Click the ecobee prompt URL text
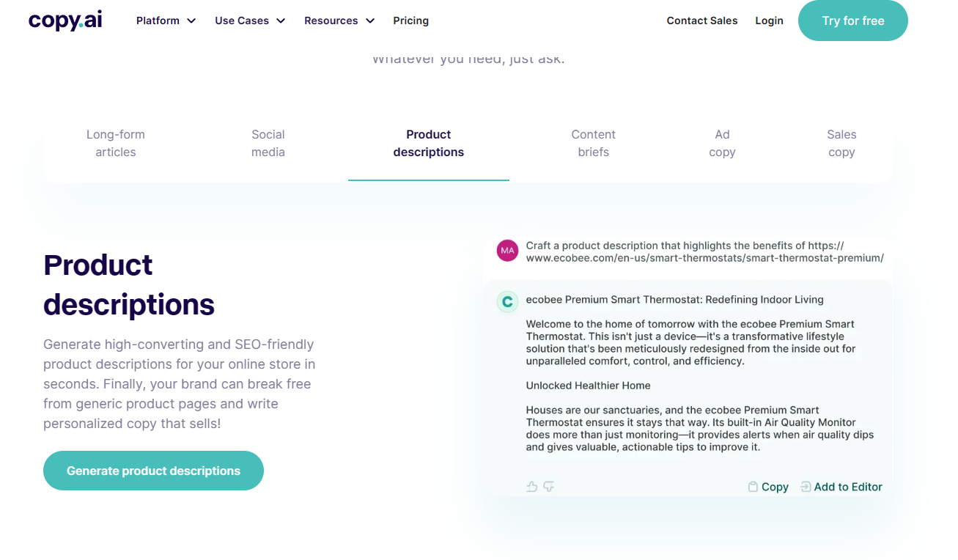The width and height of the screenshot is (958, 560). 705,251
